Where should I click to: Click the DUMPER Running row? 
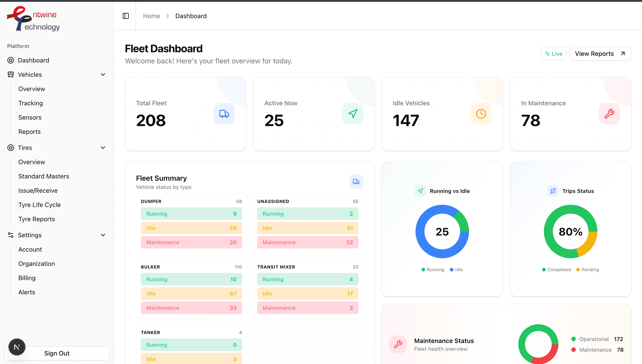[191, 214]
